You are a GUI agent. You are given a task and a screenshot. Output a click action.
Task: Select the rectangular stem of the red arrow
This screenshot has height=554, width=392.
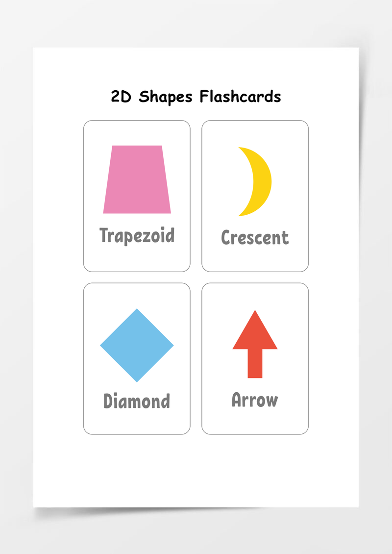pos(255,364)
